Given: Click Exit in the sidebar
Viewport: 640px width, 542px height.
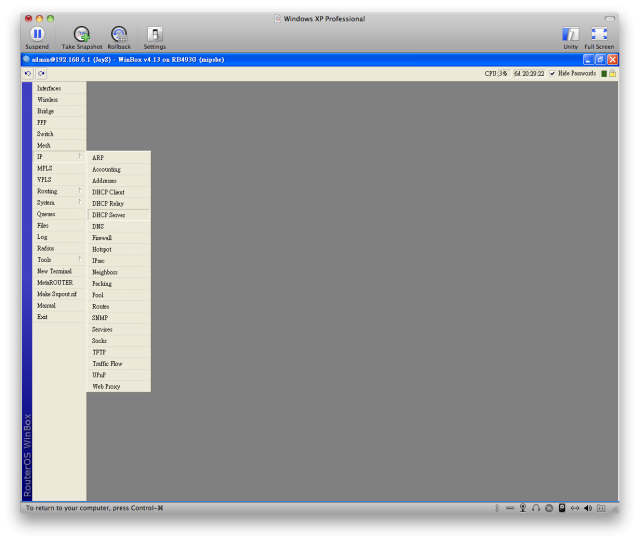Looking at the screenshot, I should click(x=59, y=317).
